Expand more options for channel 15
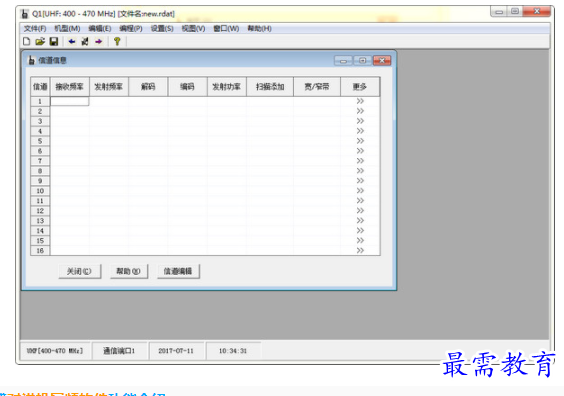The image size is (564, 396). 360,241
